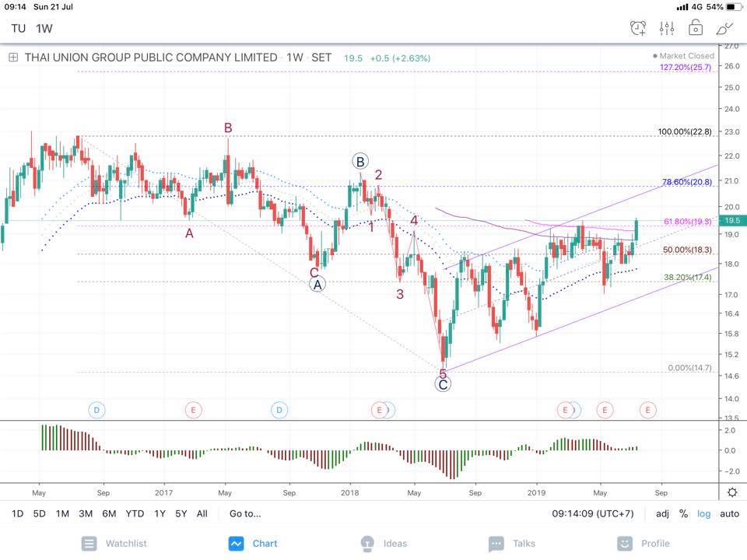Select the 38.20%(17.4) Fibonacci level label
Viewport: 747px width, 560px height.
pos(688,277)
